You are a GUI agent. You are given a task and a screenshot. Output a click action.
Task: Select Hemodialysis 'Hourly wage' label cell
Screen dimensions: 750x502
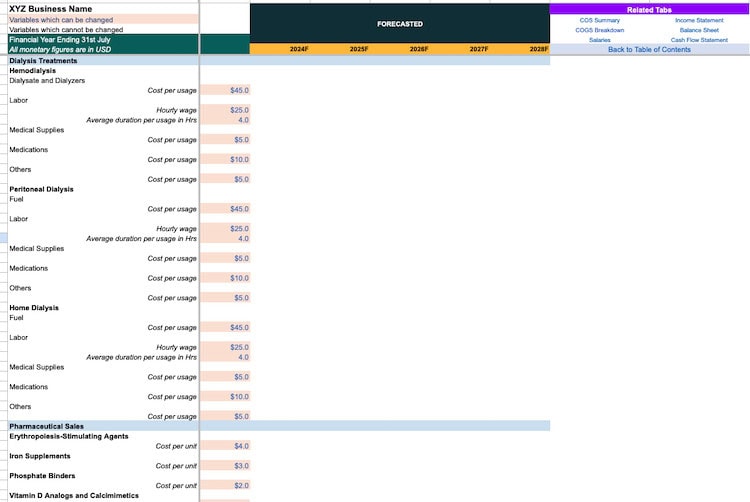tap(176, 110)
